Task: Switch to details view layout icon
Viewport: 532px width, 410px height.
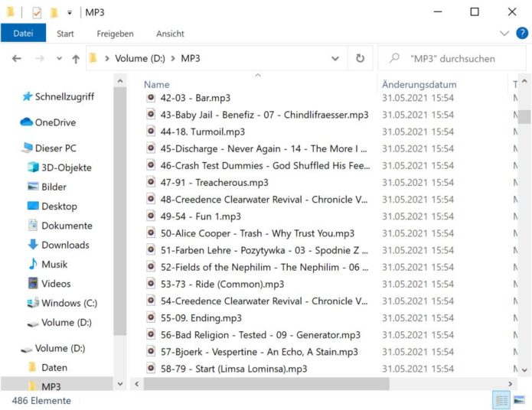Action: 501,400
